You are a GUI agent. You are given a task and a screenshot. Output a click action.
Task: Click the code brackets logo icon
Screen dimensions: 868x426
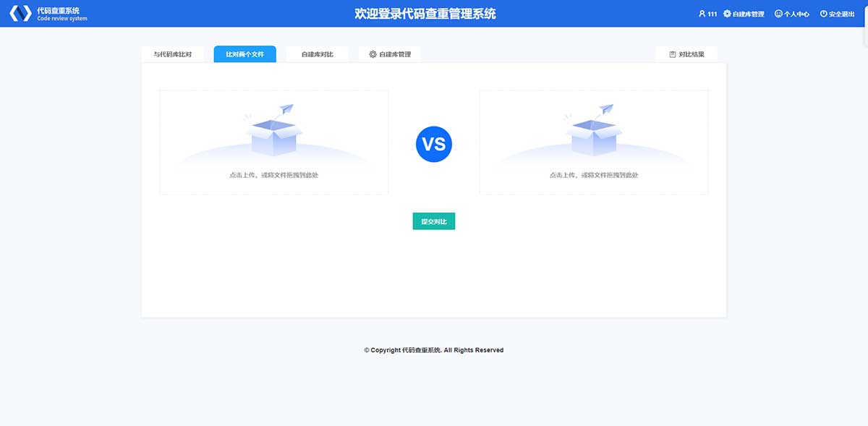point(20,14)
